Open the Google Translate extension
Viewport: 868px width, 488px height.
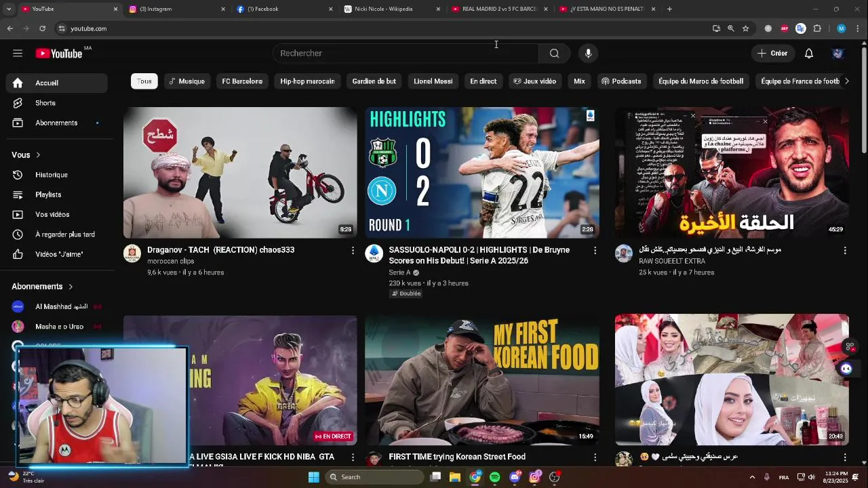(801, 28)
